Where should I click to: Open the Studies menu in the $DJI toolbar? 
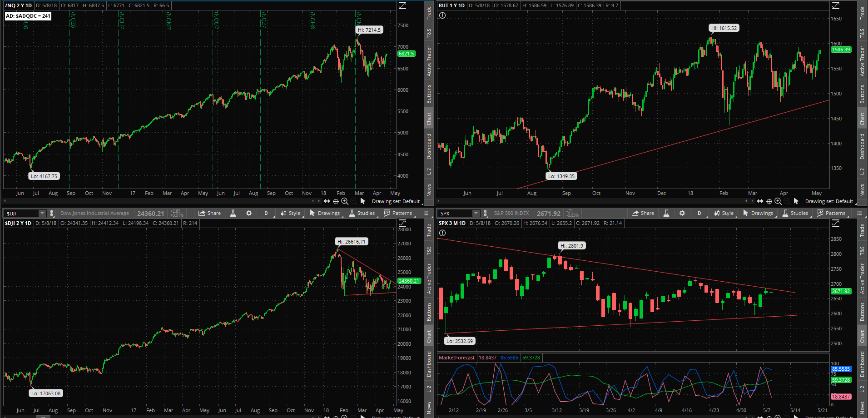pyautogui.click(x=362, y=213)
